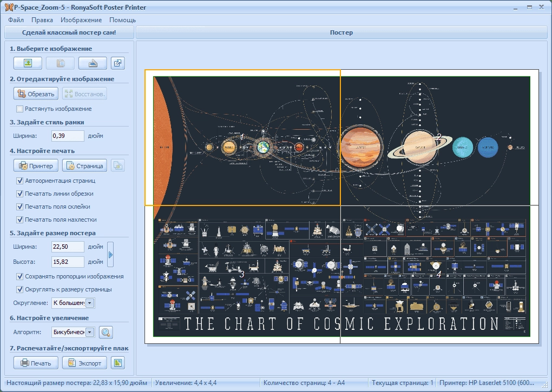Click the frame width field showing 0,39

click(x=68, y=136)
